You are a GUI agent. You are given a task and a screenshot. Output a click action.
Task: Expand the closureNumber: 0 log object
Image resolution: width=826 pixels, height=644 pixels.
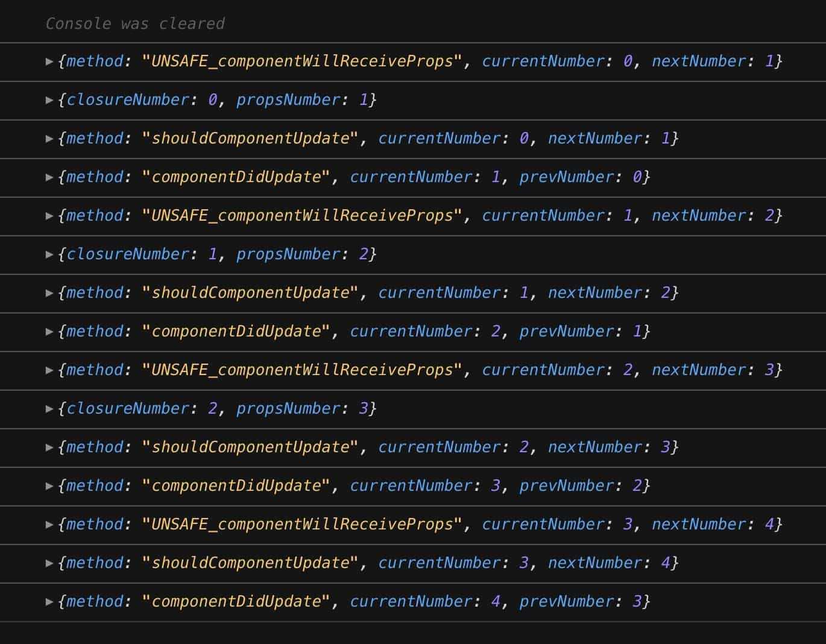point(50,100)
